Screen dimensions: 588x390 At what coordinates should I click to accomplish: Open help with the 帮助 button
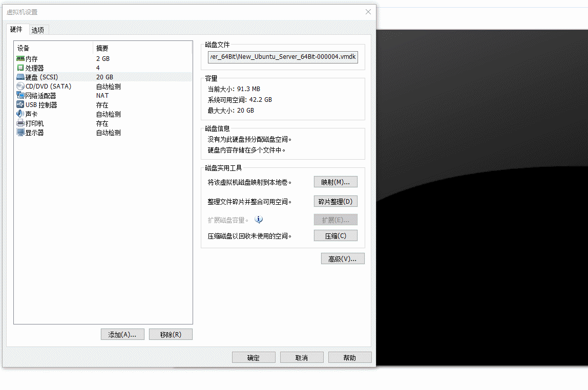pyautogui.click(x=350, y=357)
